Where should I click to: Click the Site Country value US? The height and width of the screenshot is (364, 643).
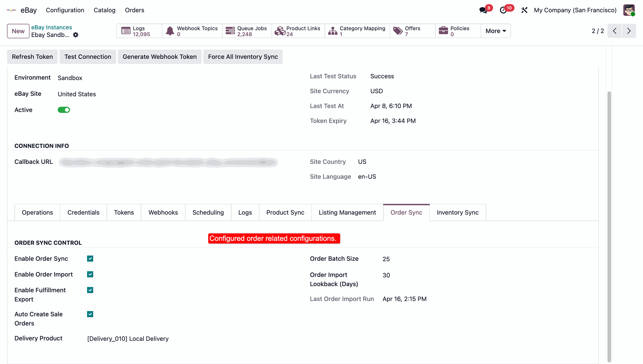(x=362, y=162)
